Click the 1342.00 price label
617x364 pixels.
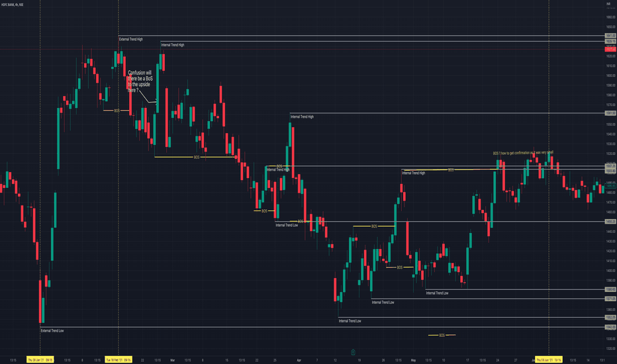pos(610,327)
